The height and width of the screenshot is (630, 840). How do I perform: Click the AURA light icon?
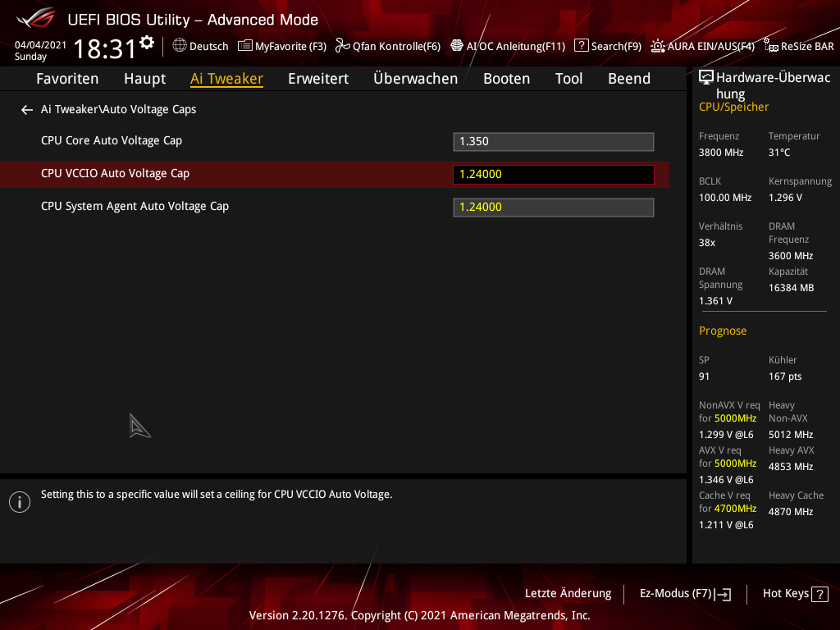(x=658, y=46)
